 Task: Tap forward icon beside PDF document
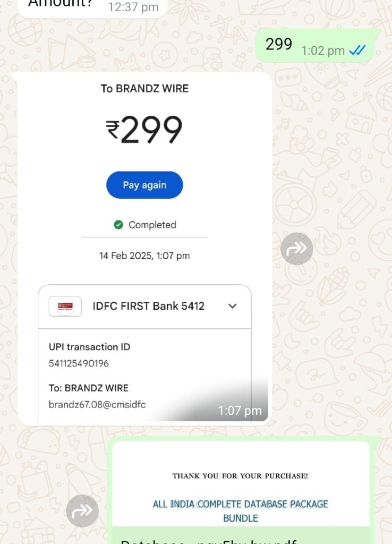coord(82,511)
